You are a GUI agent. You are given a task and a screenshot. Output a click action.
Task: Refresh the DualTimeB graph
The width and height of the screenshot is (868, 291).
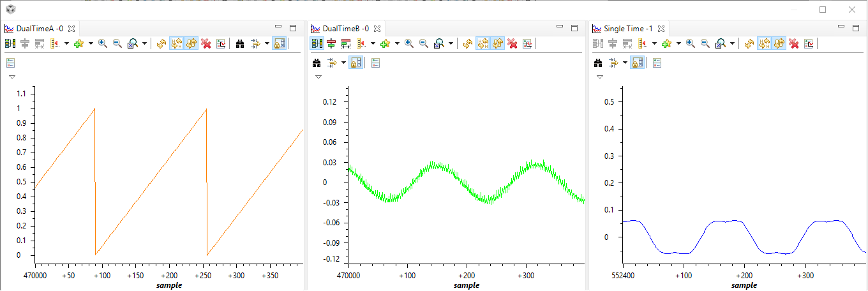point(468,43)
